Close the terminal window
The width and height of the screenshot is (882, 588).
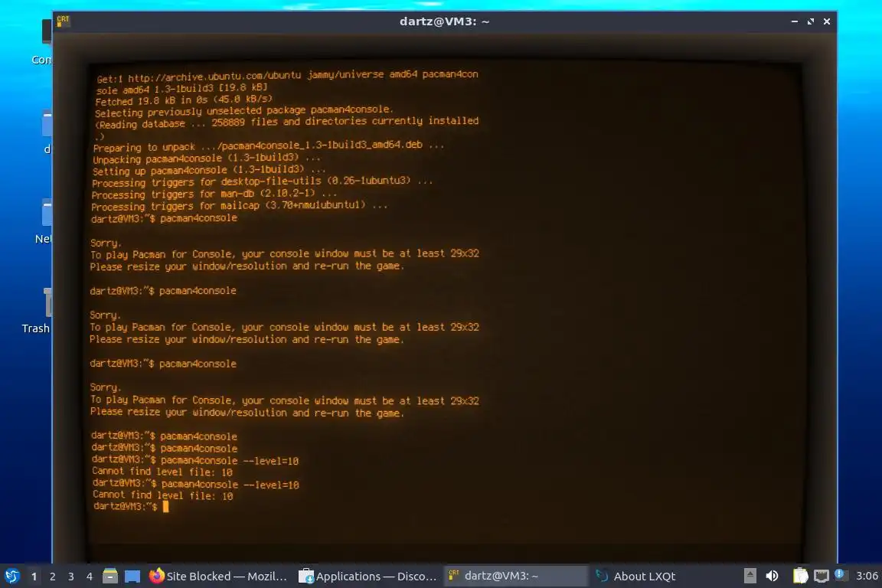coord(826,21)
